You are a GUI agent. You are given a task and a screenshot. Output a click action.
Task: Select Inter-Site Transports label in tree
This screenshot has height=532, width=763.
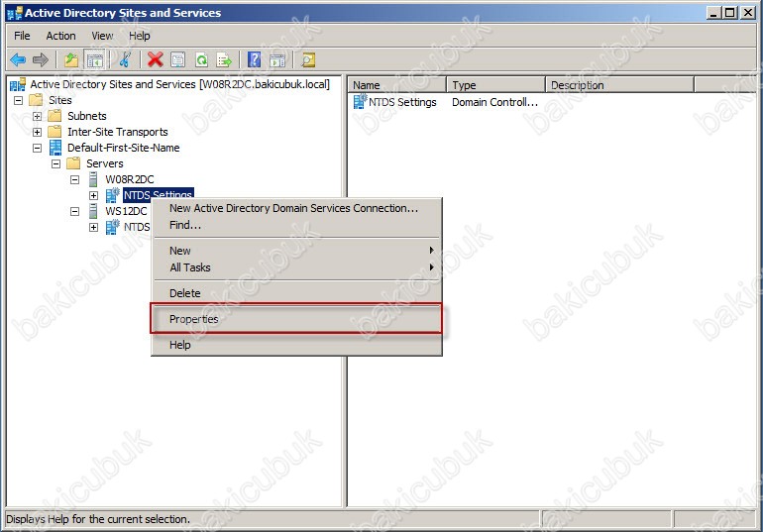coord(117,132)
